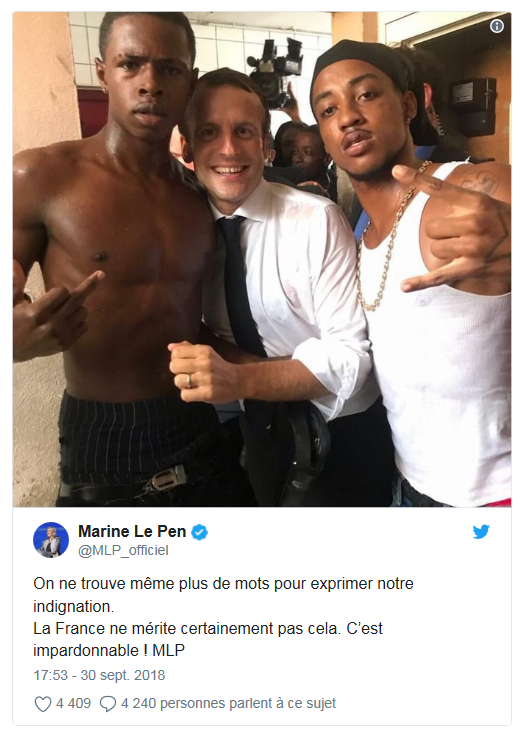This screenshot has height=738, width=522.
Task: Click the text "impardonnable ! MLP"
Action: point(109,650)
